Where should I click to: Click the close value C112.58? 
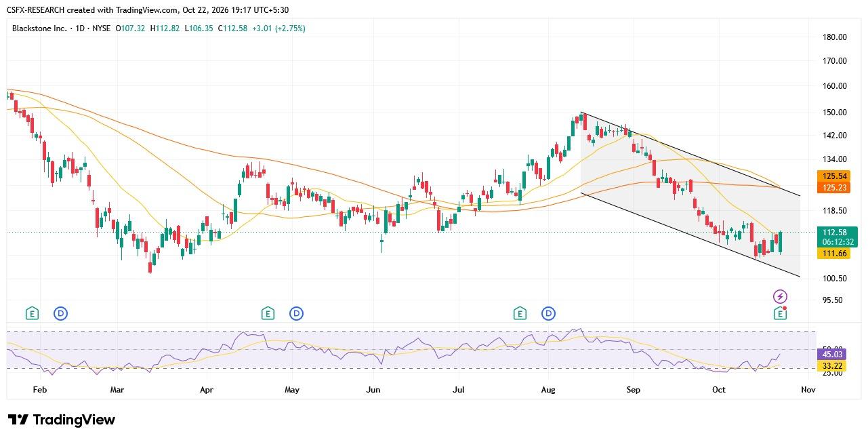click(x=232, y=28)
